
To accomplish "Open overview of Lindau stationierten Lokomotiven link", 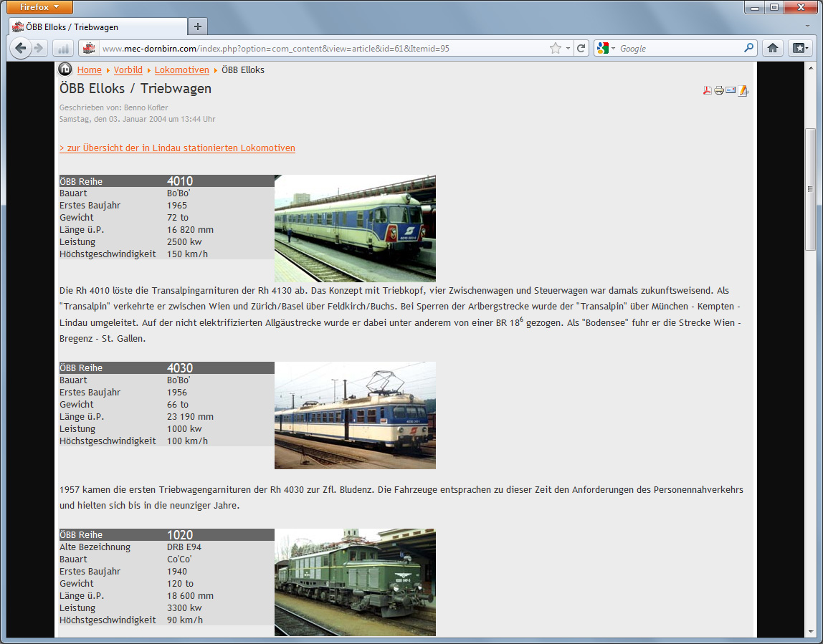I will point(177,148).
